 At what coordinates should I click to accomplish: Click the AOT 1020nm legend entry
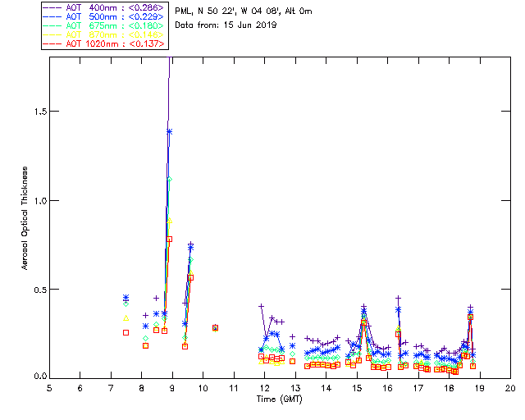click(x=104, y=43)
